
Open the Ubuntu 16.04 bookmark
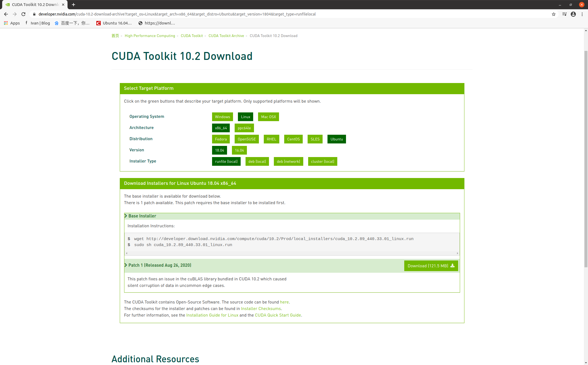114,23
